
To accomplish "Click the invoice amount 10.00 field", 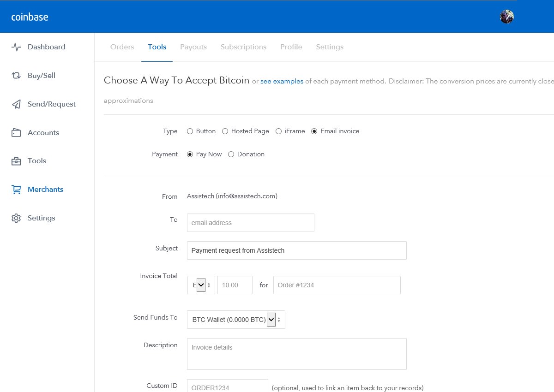I will point(235,285).
